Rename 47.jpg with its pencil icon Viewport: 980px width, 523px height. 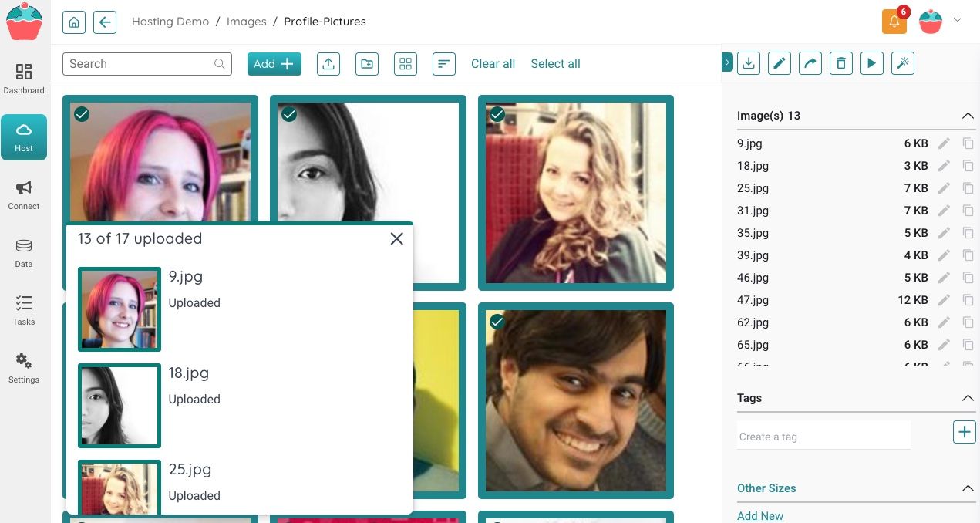944,300
